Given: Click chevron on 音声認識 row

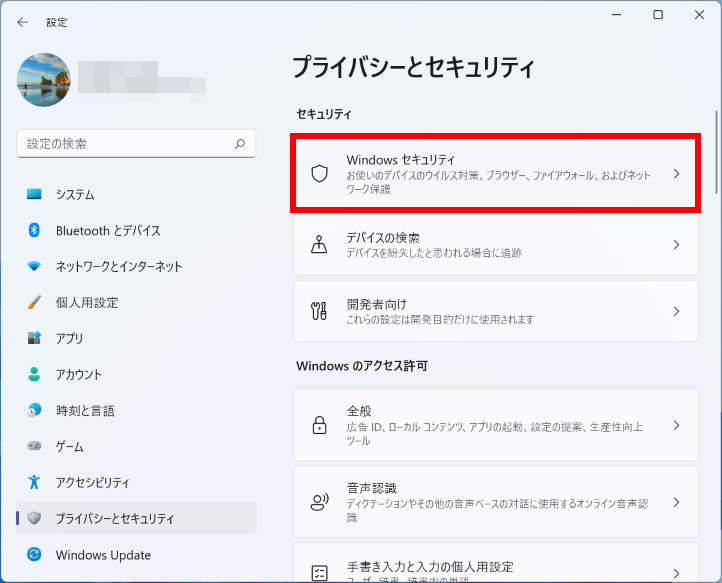Looking at the screenshot, I should coord(676,502).
